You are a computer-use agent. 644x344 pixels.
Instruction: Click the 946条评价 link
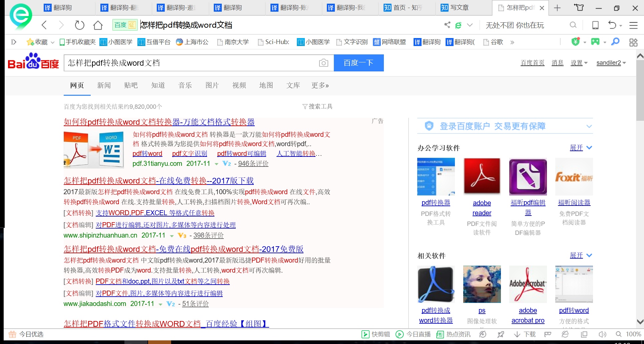click(253, 163)
